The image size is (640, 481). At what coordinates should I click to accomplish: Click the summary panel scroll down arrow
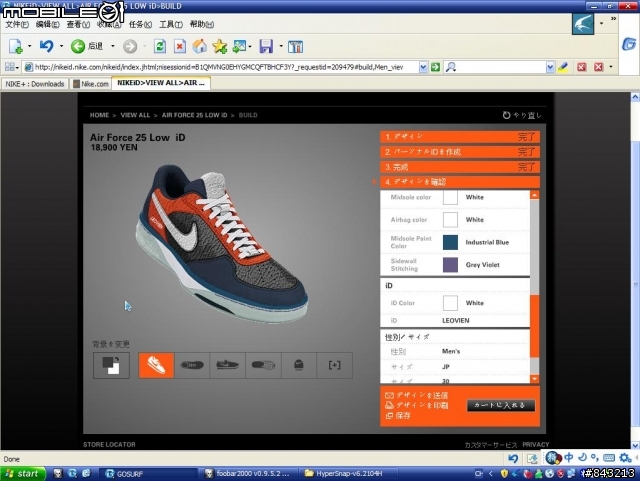pyautogui.click(x=535, y=379)
